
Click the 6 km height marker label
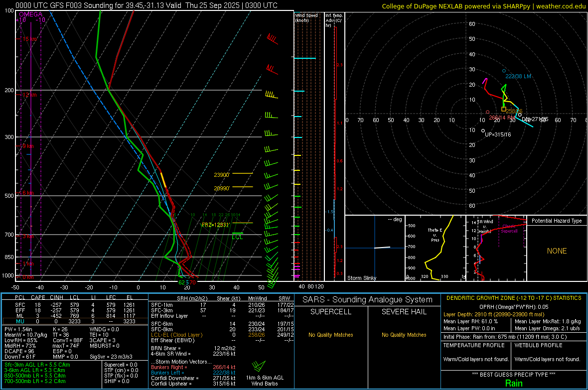(28, 193)
